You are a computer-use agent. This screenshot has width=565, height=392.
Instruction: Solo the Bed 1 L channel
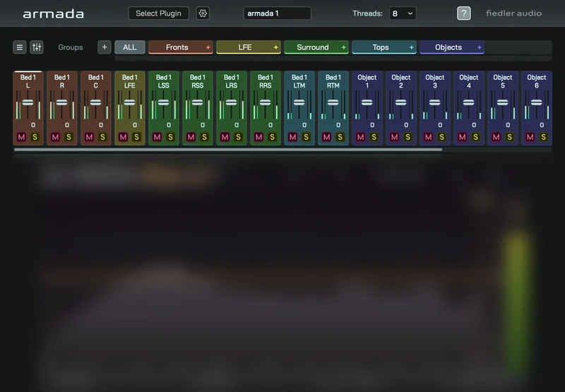pyautogui.click(x=35, y=137)
